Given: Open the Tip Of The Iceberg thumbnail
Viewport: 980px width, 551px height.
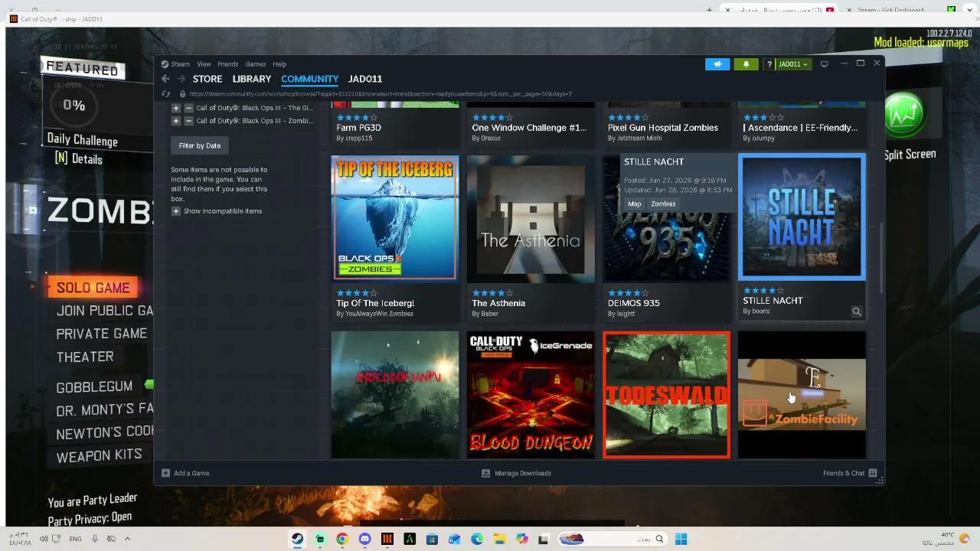Looking at the screenshot, I should pos(395,218).
